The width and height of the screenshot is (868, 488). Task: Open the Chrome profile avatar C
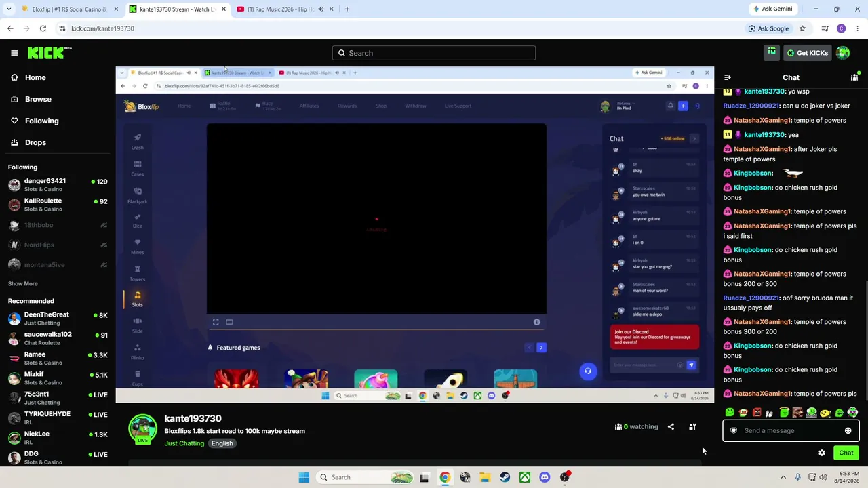coord(842,28)
